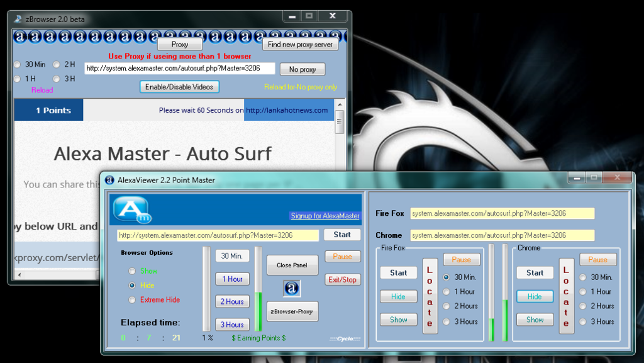The width and height of the screenshot is (644, 363).
Task: Choose the Extreme Hide browser option
Action: 132,299
